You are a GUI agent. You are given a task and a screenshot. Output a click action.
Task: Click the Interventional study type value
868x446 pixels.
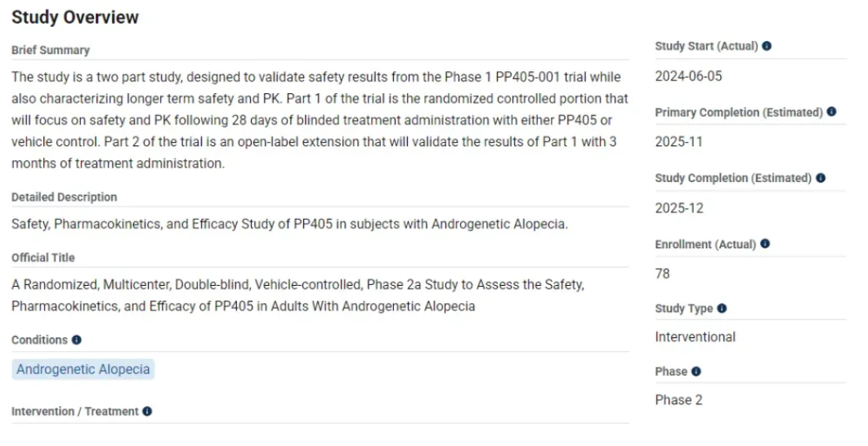(x=696, y=337)
